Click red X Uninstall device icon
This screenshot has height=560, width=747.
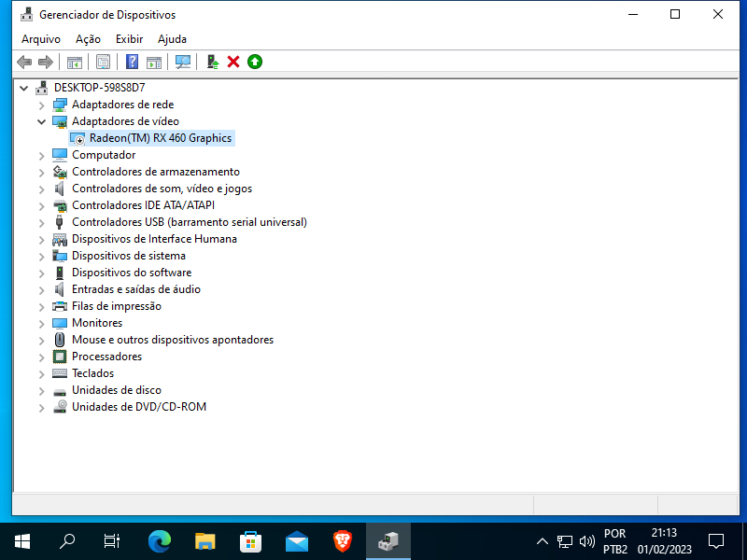click(233, 62)
